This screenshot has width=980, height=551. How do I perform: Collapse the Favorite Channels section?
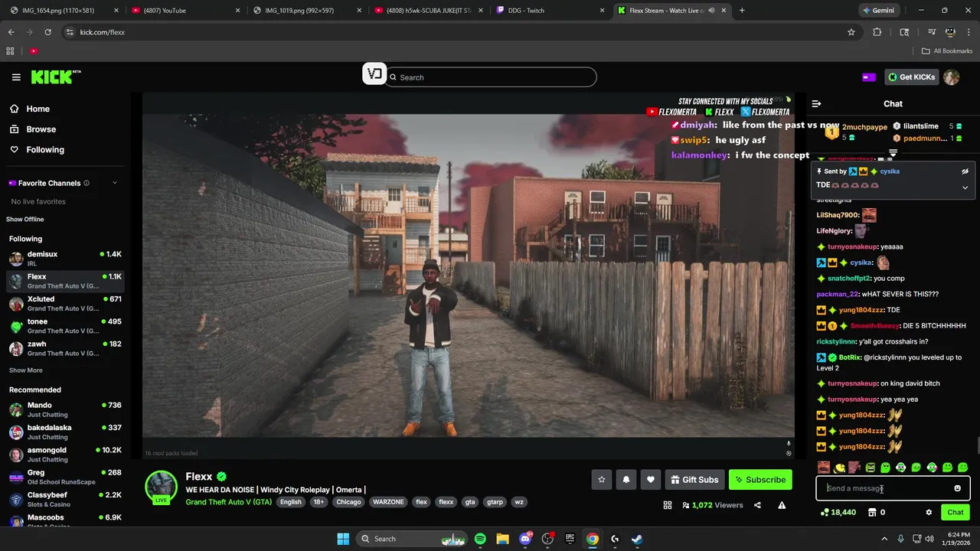[115, 183]
